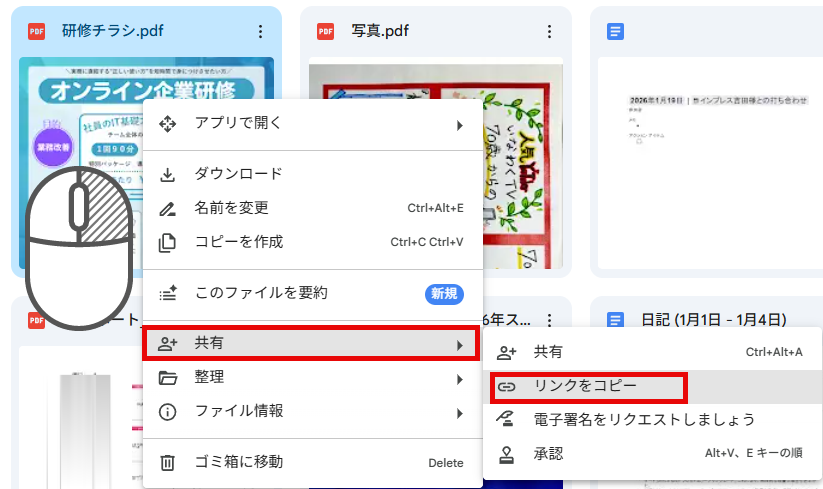Viewport: 823px width, 489px height.
Task: Expand the ファイル情報 submenu arrow
Action: click(x=460, y=412)
